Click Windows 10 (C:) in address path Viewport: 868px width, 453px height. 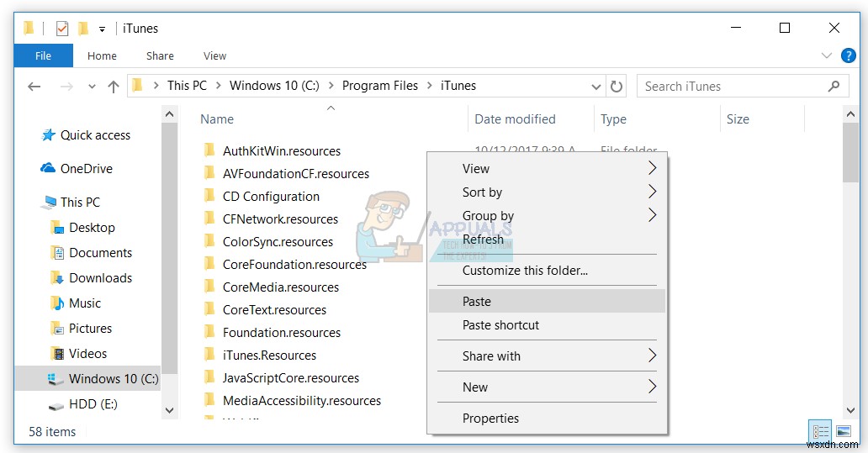[274, 86]
